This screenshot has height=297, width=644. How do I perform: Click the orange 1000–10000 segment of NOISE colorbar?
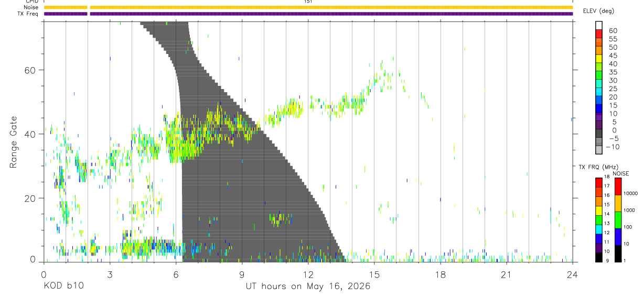pyautogui.click(x=618, y=203)
